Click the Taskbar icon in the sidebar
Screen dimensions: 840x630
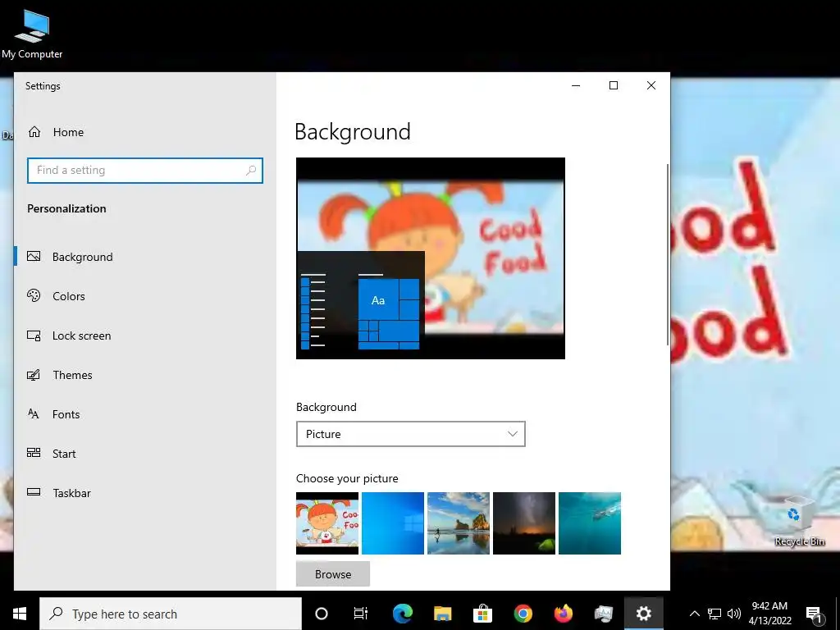pyautogui.click(x=34, y=492)
